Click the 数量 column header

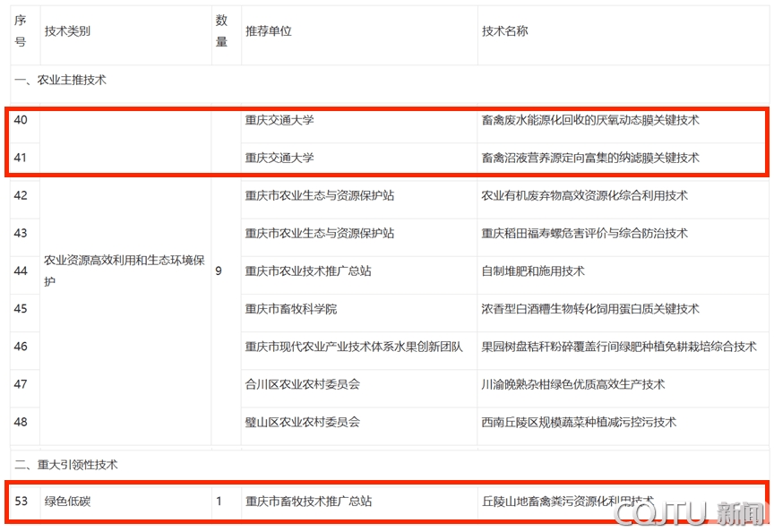(x=221, y=31)
